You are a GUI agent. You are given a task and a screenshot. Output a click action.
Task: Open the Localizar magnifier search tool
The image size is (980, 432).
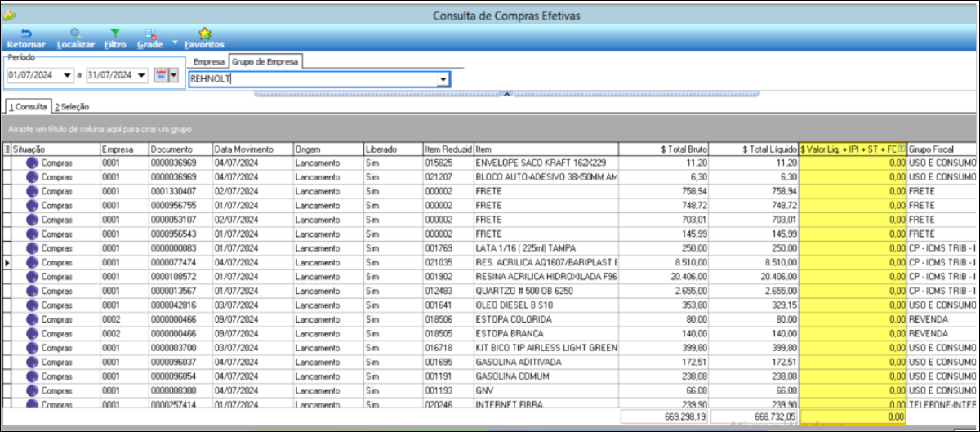[75, 33]
